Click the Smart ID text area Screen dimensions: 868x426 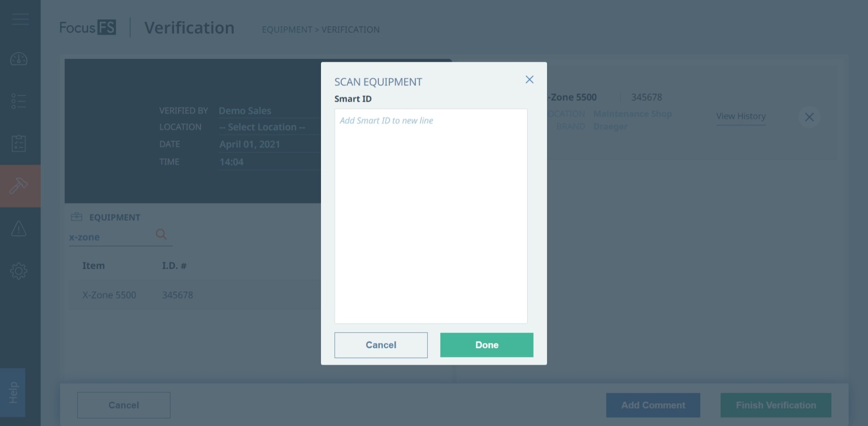[431, 216]
